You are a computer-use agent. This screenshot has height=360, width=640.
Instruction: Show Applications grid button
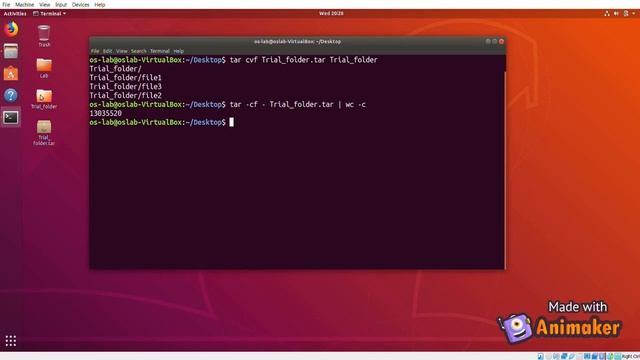coord(11,341)
